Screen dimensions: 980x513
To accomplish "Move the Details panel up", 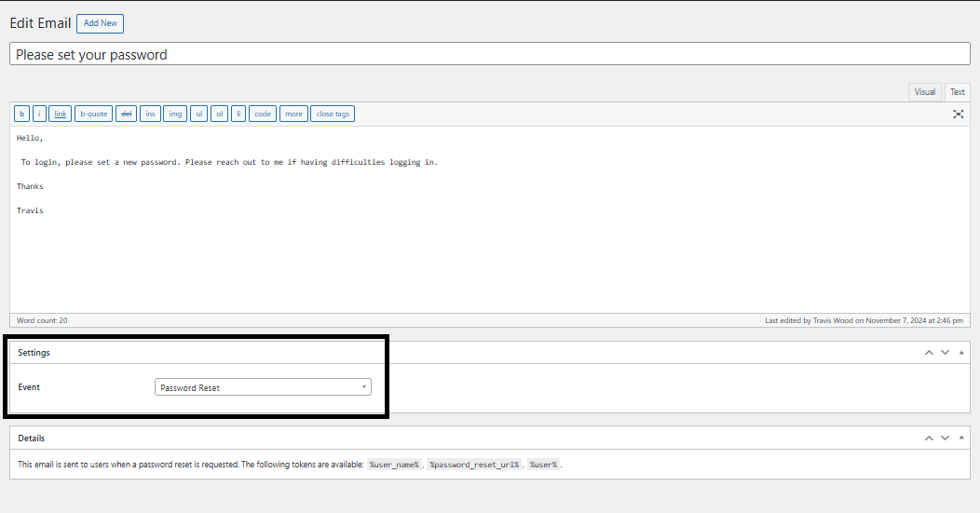I will point(929,438).
